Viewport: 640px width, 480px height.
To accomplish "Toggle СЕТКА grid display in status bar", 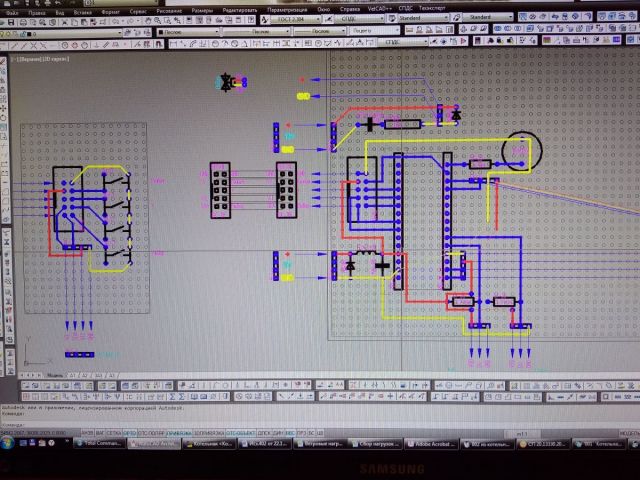I will tap(113, 434).
